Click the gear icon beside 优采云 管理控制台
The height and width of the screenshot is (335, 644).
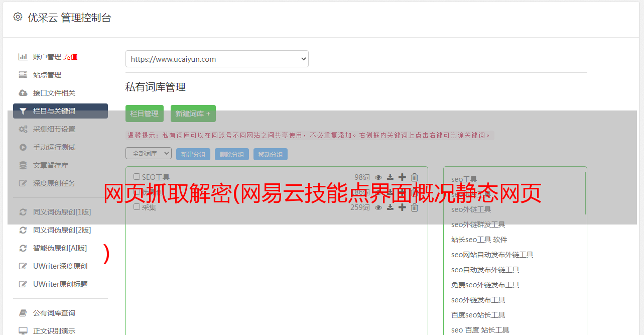click(x=18, y=17)
